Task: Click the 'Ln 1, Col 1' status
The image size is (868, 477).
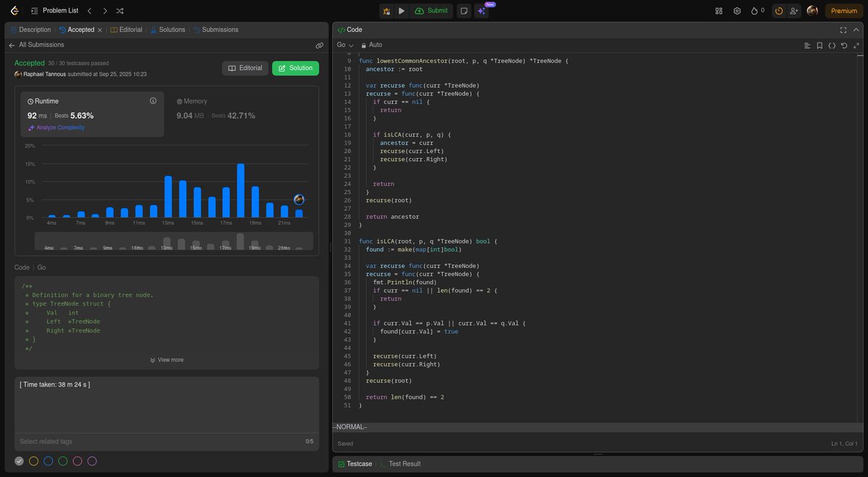Action: 844,444
